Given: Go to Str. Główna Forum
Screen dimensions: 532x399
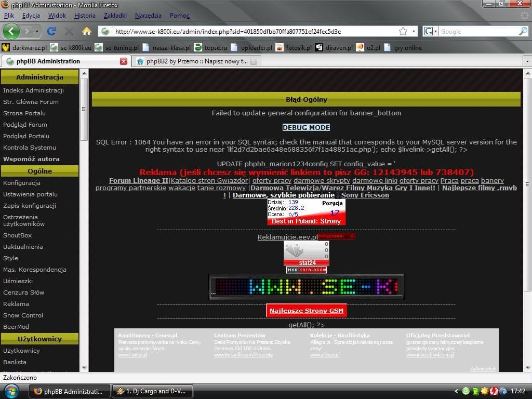Looking at the screenshot, I should click(31, 102).
